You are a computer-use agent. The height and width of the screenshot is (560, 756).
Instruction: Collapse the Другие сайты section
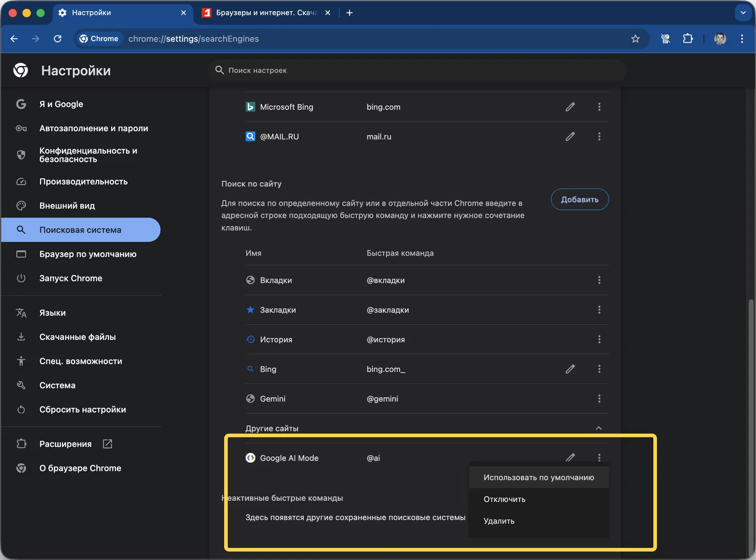(x=599, y=428)
